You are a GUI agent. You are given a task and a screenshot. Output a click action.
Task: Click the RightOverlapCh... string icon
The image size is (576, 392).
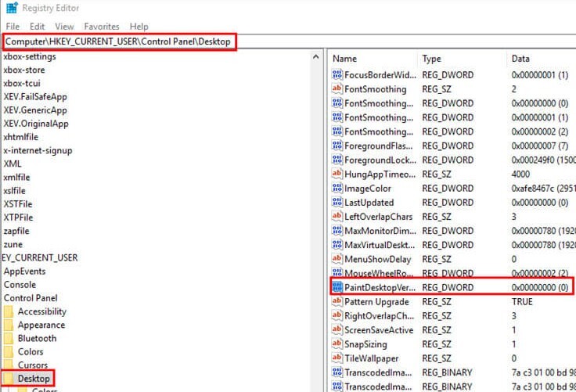click(x=337, y=315)
